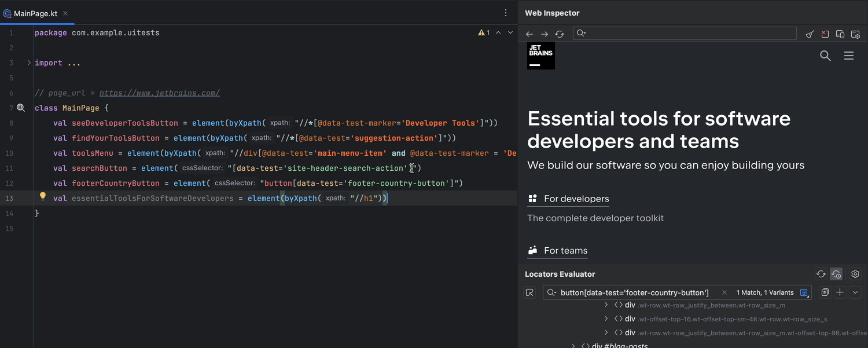Image resolution: width=868 pixels, height=348 pixels.
Task: Open Locators Evaluator settings gear
Action: (855, 274)
